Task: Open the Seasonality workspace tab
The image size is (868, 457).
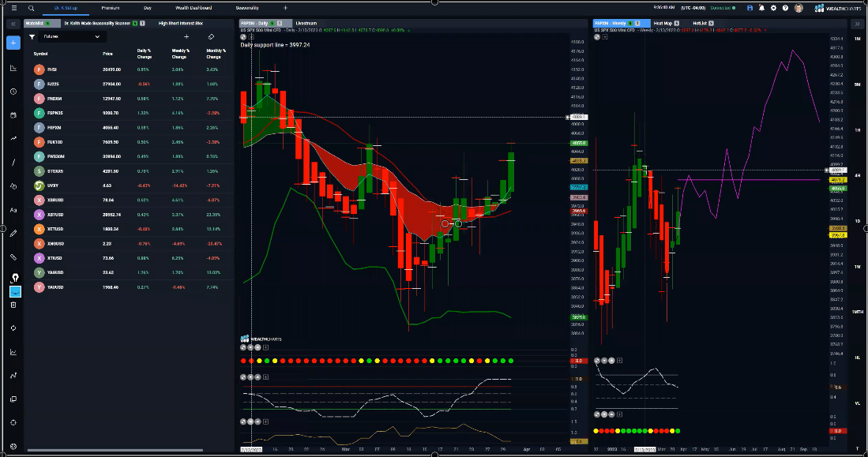Action: pyautogui.click(x=247, y=9)
